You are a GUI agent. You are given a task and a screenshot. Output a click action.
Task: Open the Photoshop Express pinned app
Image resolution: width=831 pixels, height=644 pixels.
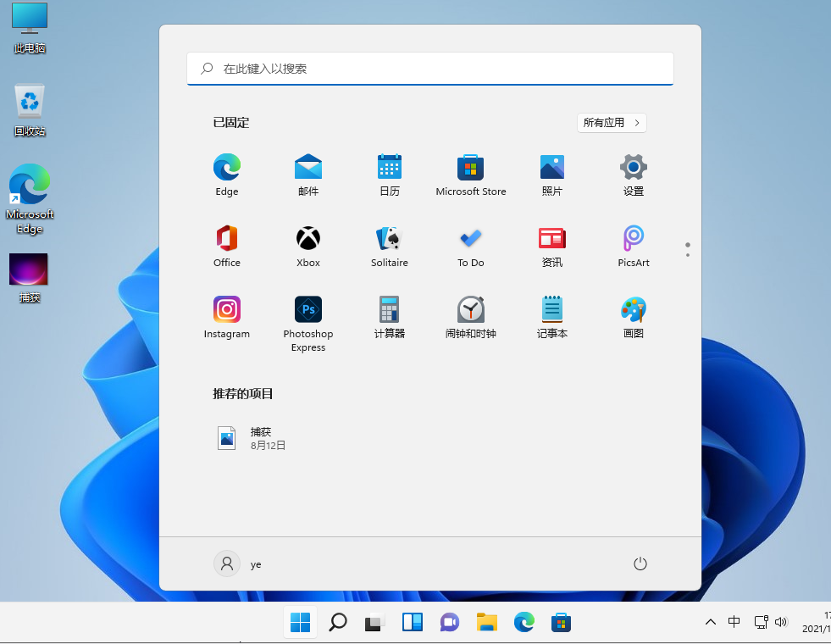tap(308, 310)
